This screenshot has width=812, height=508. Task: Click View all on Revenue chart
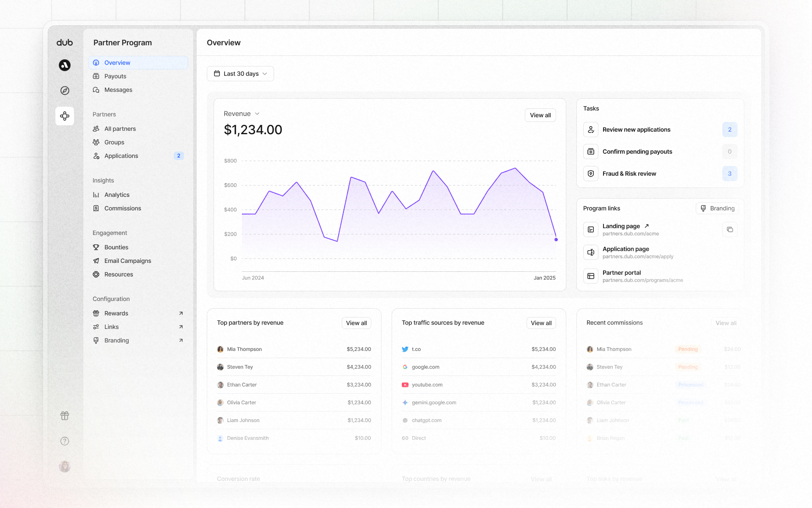(x=540, y=115)
